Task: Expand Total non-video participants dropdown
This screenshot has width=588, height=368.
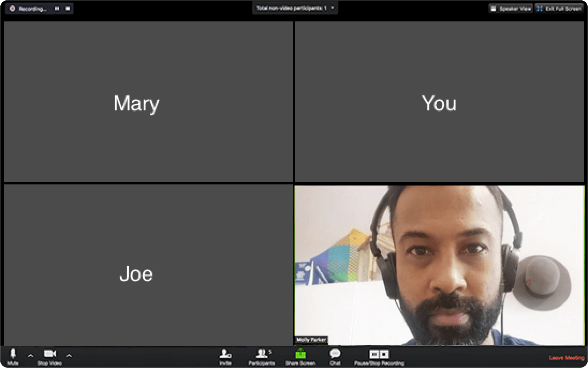Action: [333, 8]
